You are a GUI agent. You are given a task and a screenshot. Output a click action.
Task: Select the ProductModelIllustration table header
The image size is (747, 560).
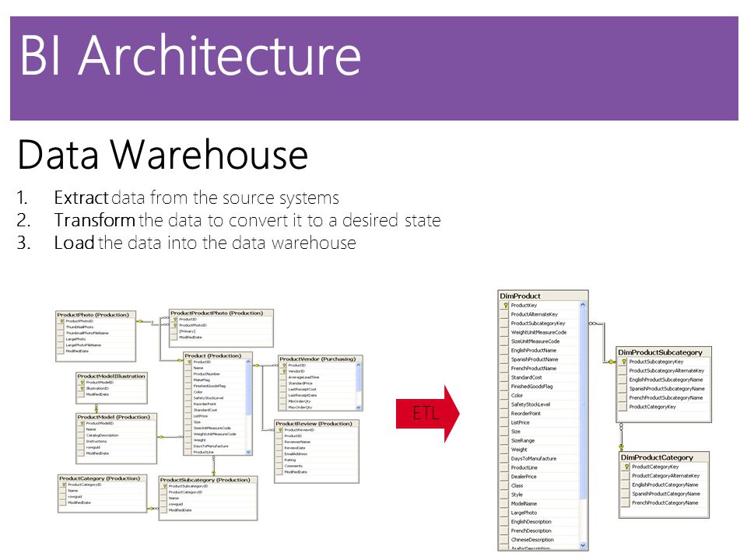point(111,376)
